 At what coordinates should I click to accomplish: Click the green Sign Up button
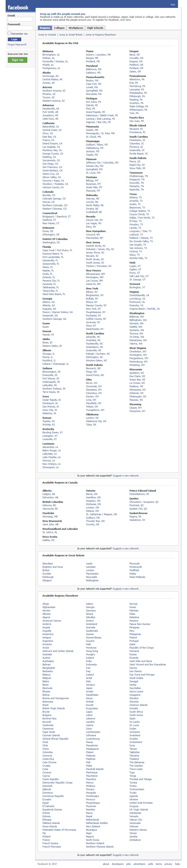point(18,60)
